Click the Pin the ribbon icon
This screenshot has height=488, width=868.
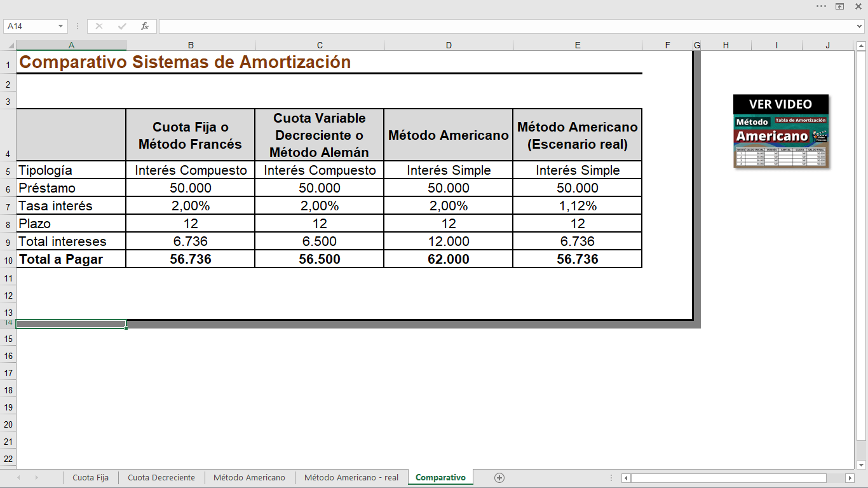coord(839,6)
